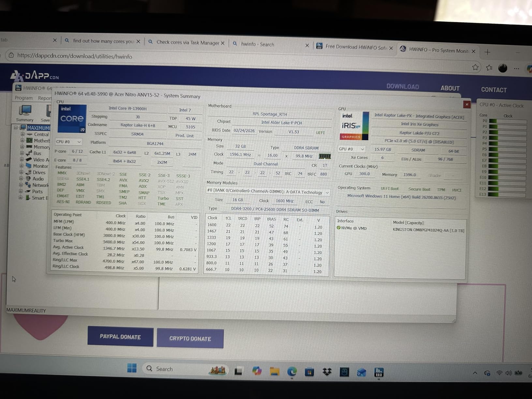Open the Program menu in HWiNFO

pos(23,98)
